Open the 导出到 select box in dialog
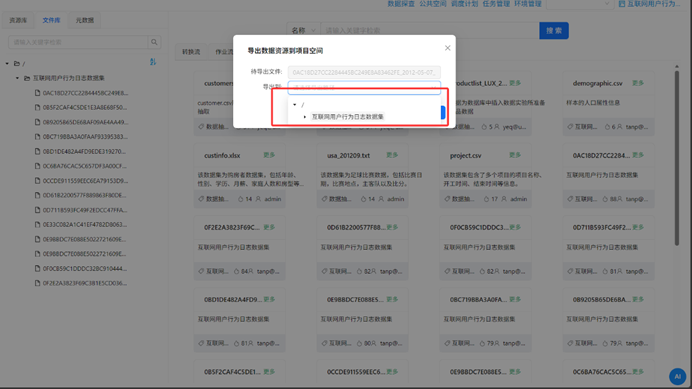The height and width of the screenshot is (389, 692). 364,87
